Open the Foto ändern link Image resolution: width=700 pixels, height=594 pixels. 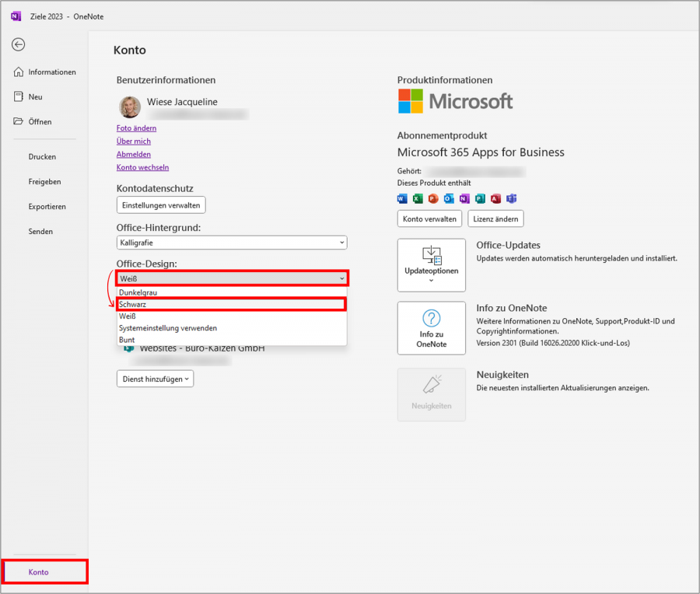coord(136,128)
